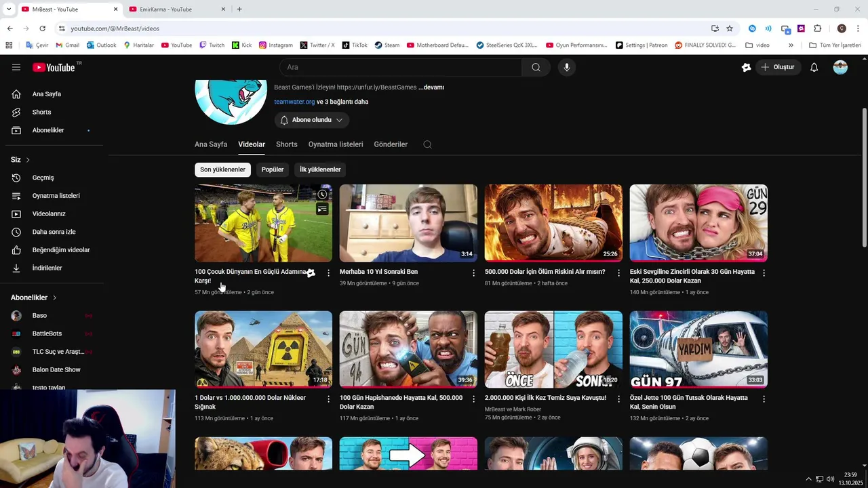Reload the page in Chrome
The image size is (868, 488).
(42, 28)
